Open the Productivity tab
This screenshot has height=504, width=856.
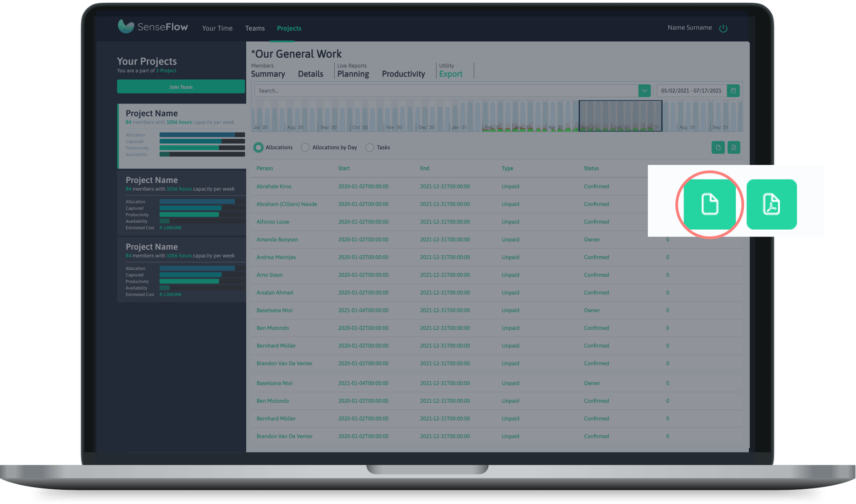click(403, 74)
